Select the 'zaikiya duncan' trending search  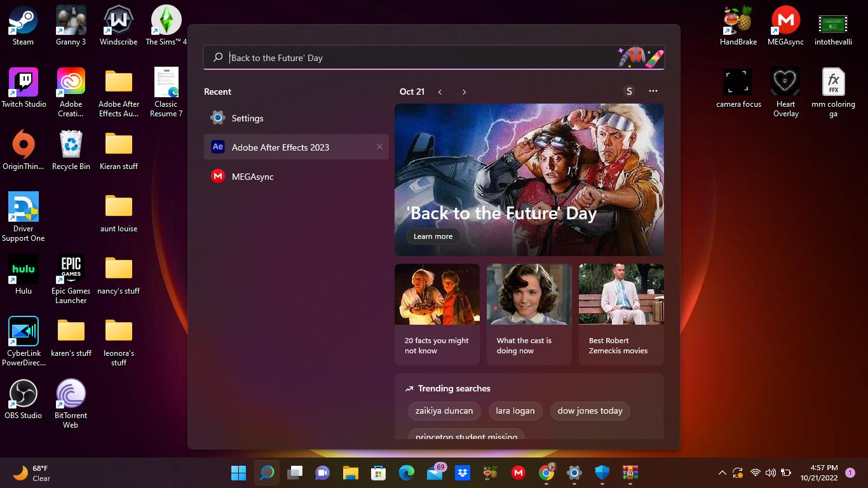(x=444, y=411)
